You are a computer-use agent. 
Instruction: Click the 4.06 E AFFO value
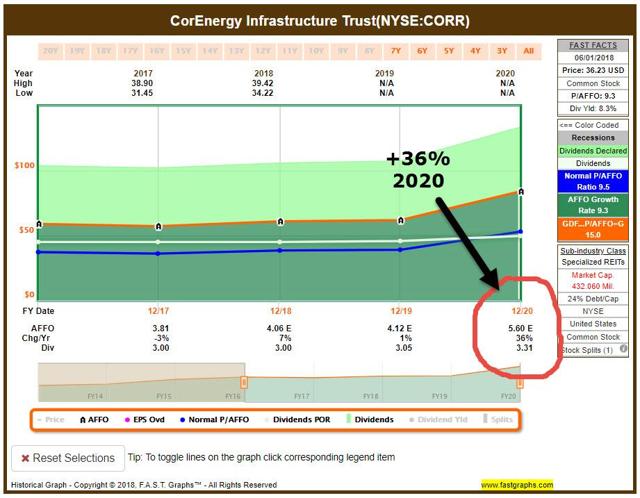(279, 328)
